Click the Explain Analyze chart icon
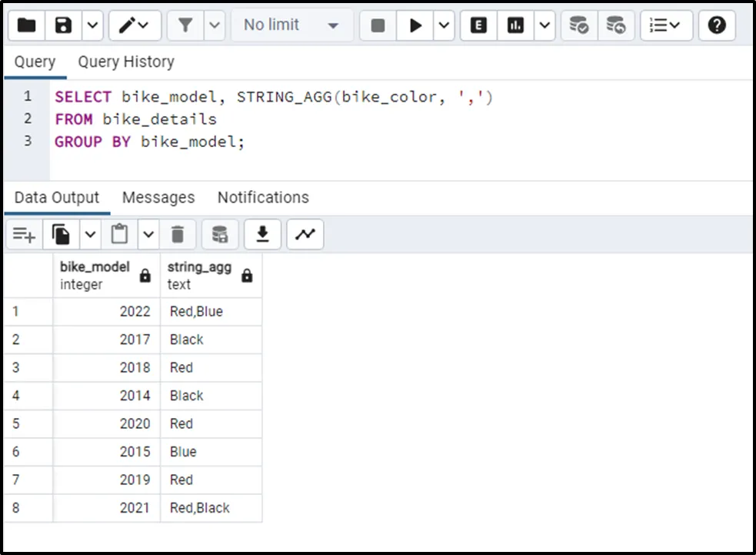756x555 pixels. [515, 25]
